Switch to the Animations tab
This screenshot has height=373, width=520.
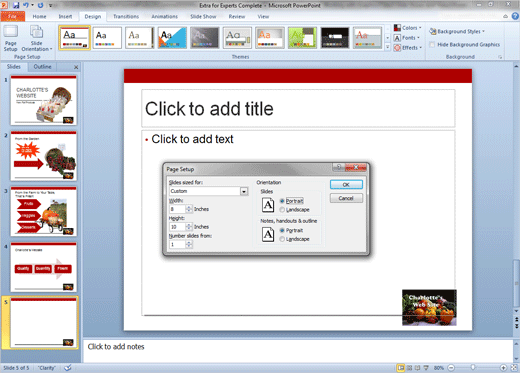pyautogui.click(x=165, y=16)
